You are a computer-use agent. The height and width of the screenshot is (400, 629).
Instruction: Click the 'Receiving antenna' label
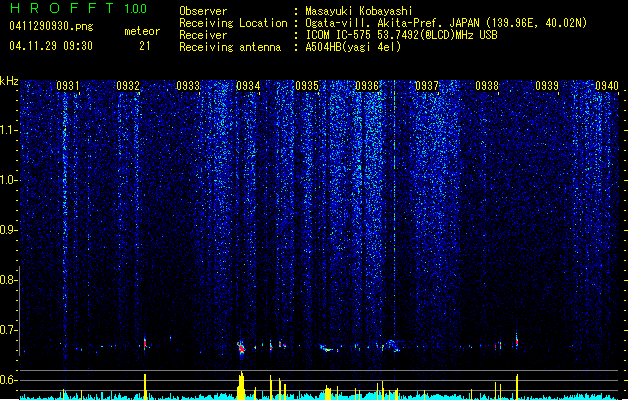click(230, 47)
